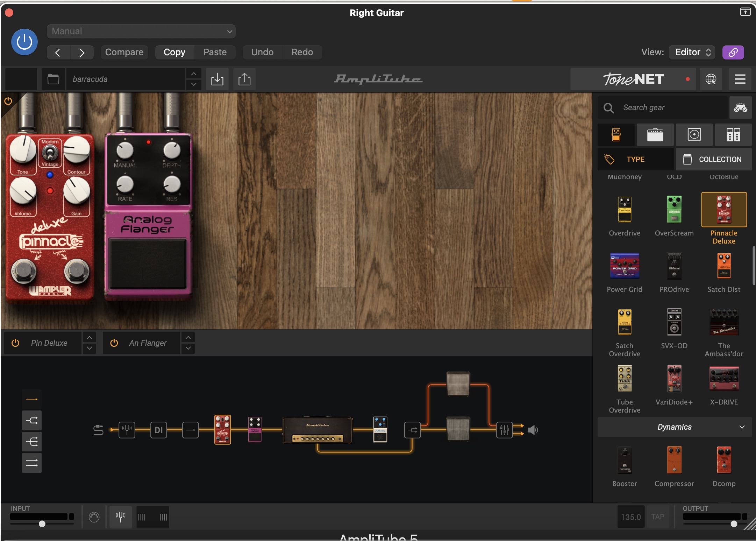Open the preset folder browser icon
The width and height of the screenshot is (756, 541).
pos(53,79)
